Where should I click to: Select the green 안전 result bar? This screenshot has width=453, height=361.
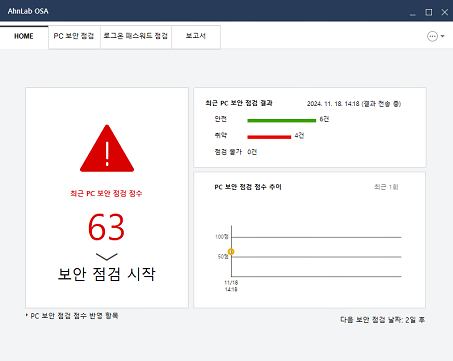click(x=281, y=120)
